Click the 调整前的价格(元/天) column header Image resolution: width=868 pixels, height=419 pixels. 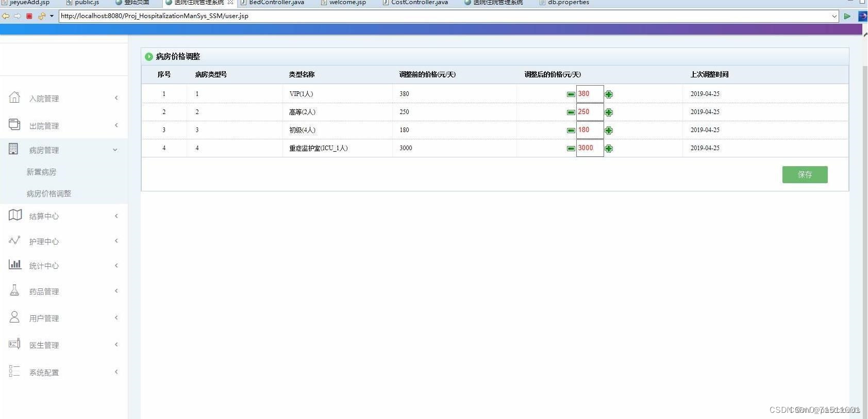[x=427, y=74]
